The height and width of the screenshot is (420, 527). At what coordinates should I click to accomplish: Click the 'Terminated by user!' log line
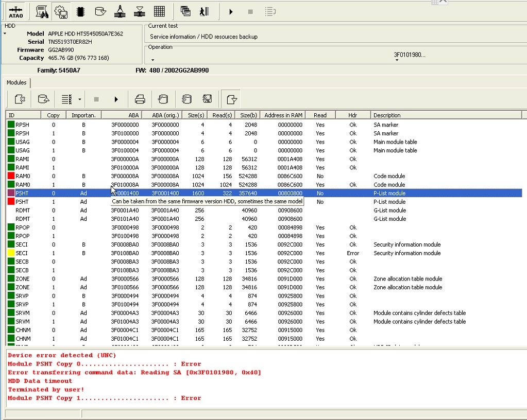(46, 390)
